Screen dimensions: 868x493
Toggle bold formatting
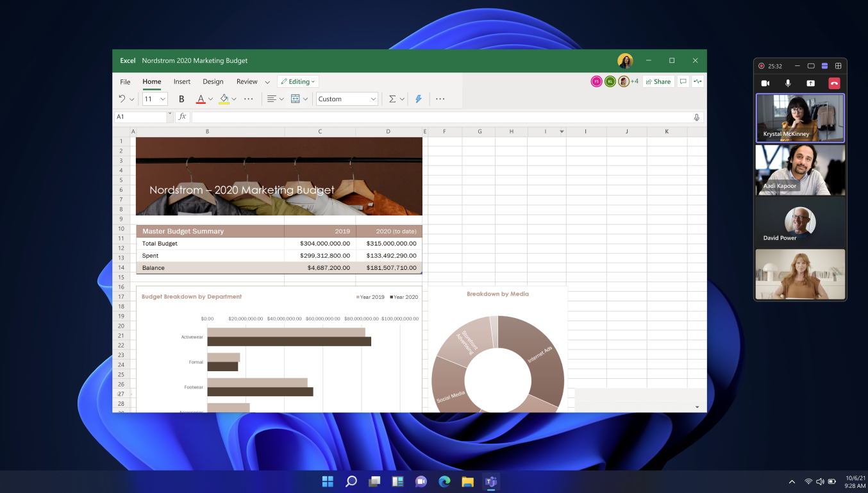coord(181,99)
